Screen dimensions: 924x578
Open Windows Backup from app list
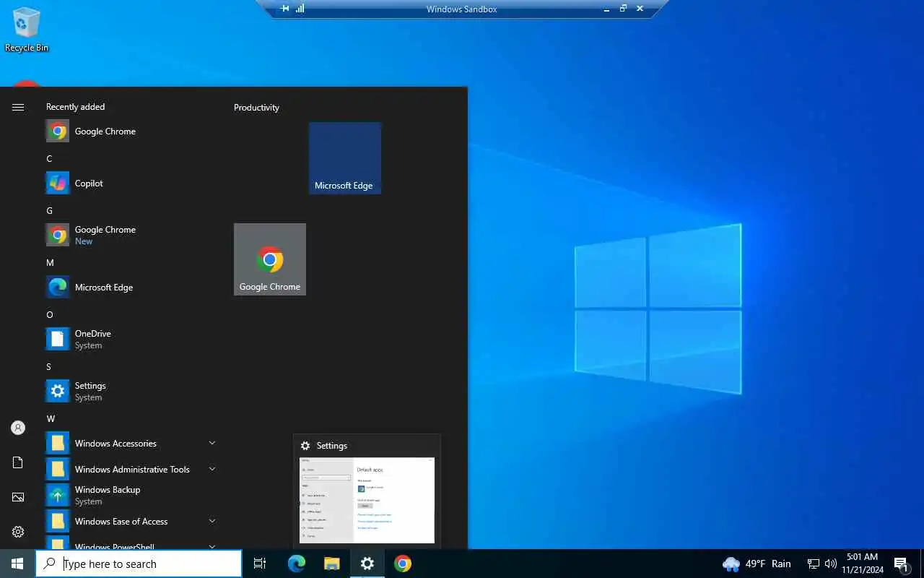pyautogui.click(x=131, y=496)
